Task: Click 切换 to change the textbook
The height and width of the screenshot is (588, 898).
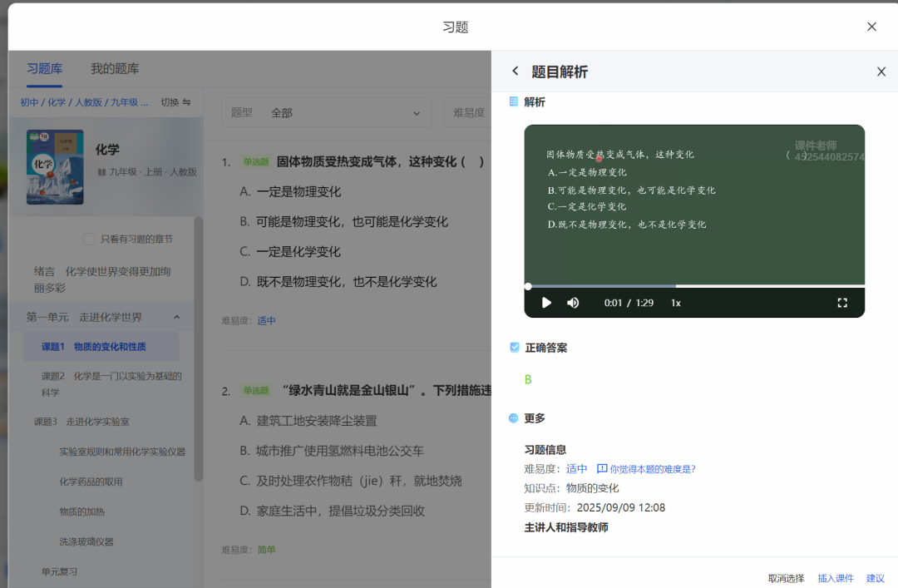Action: pyautogui.click(x=168, y=102)
